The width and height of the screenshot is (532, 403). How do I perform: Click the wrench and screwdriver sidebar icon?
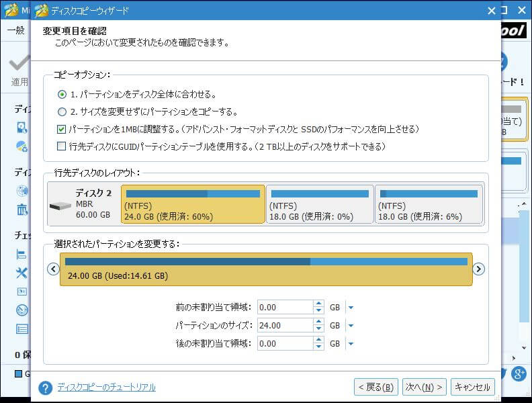pos(21,273)
